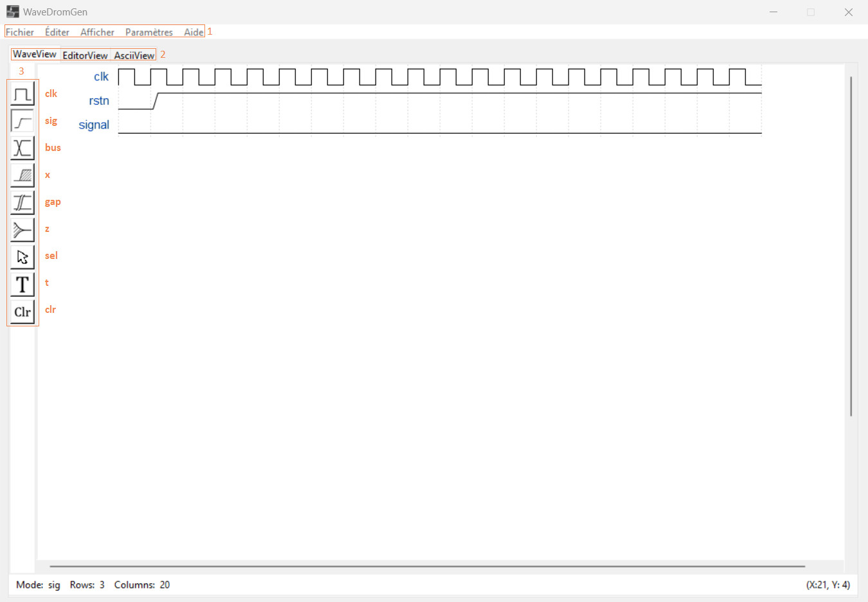Click the vertical scrollbar of the wave view
The width and height of the screenshot is (868, 602).
point(851,246)
